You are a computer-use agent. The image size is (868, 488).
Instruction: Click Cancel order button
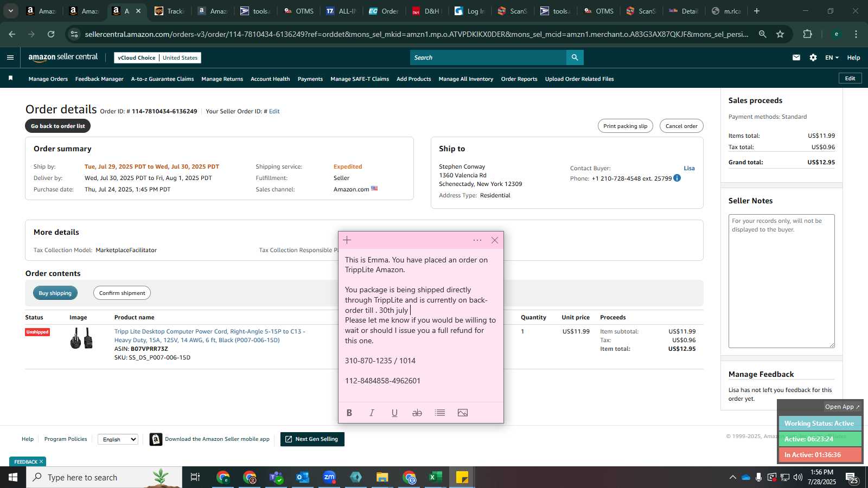(x=681, y=126)
